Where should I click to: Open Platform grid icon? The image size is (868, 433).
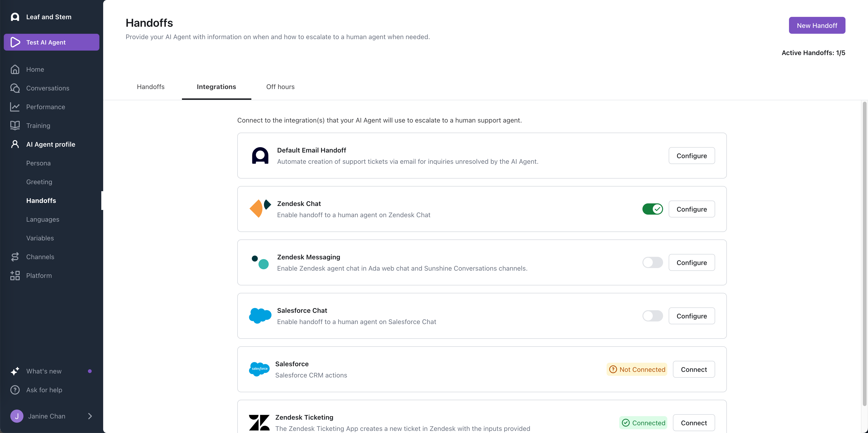click(15, 275)
